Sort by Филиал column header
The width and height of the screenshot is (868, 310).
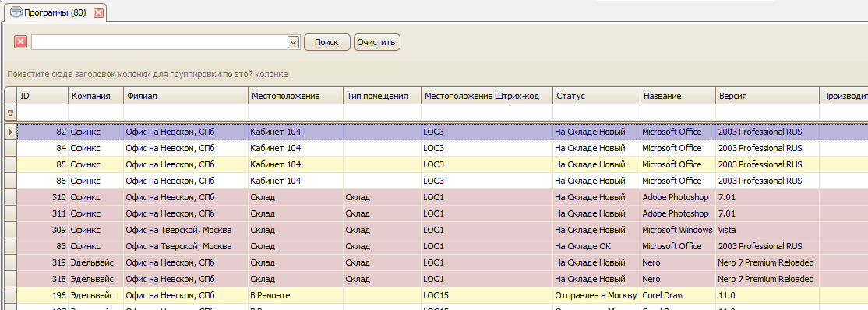point(185,96)
